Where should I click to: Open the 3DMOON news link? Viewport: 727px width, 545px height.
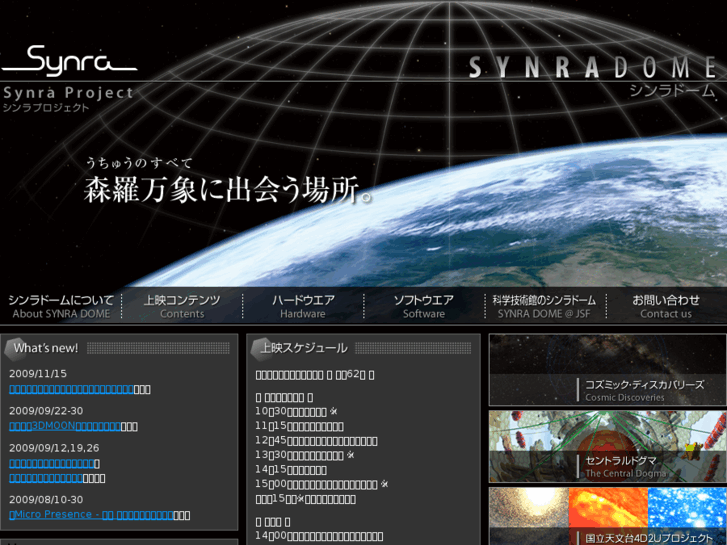click(x=65, y=426)
